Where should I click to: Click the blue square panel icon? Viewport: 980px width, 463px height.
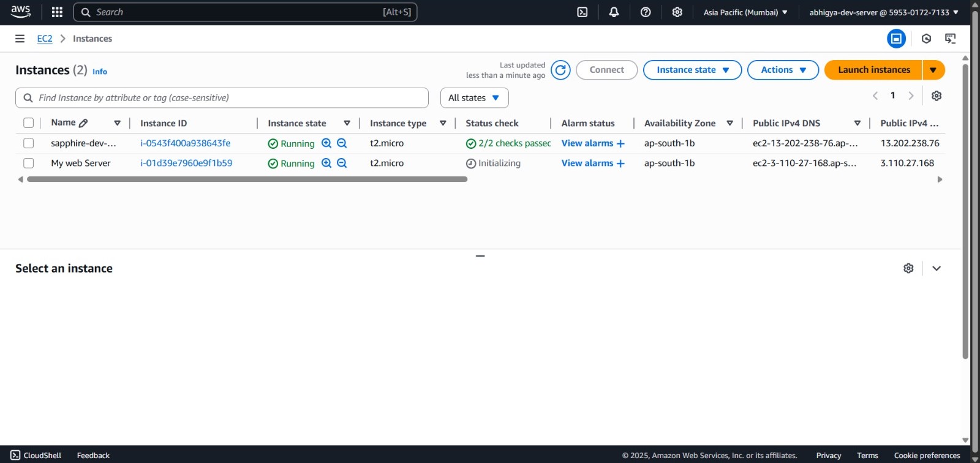click(896, 39)
